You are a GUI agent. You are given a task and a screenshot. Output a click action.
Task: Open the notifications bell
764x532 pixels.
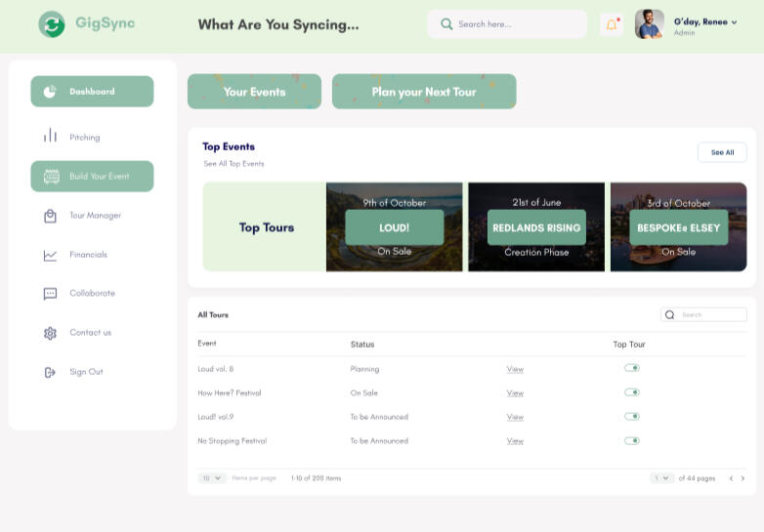612,24
